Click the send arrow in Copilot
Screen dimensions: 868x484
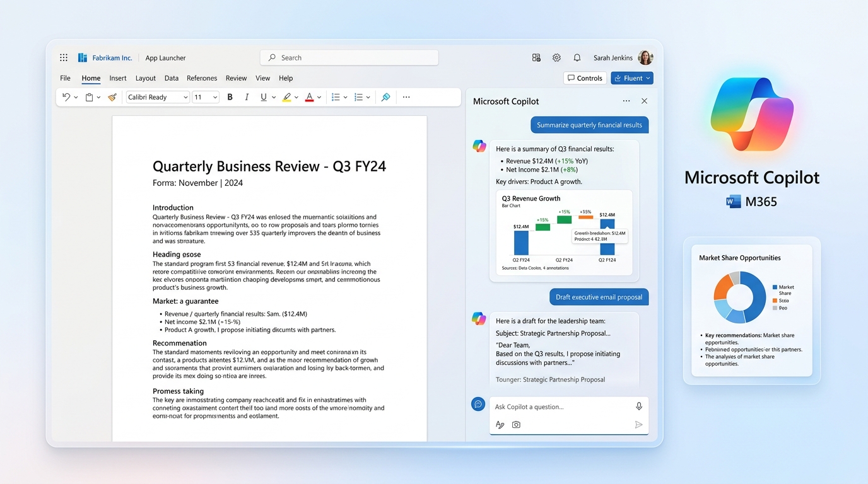pos(638,425)
